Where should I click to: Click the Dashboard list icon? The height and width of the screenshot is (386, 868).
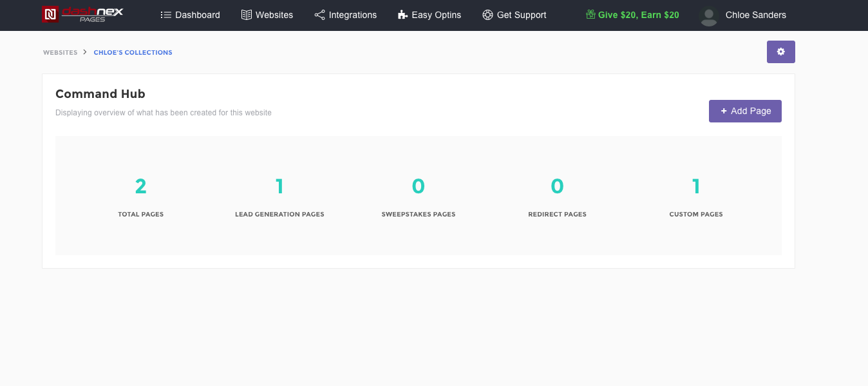[x=165, y=15]
